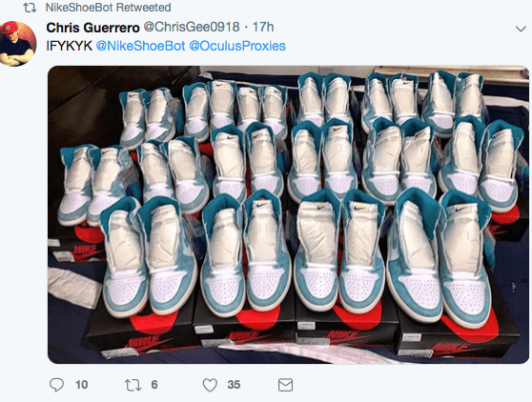Expand tweet options with the chevron arrow
This screenshot has height=402, width=532.
tap(521, 29)
